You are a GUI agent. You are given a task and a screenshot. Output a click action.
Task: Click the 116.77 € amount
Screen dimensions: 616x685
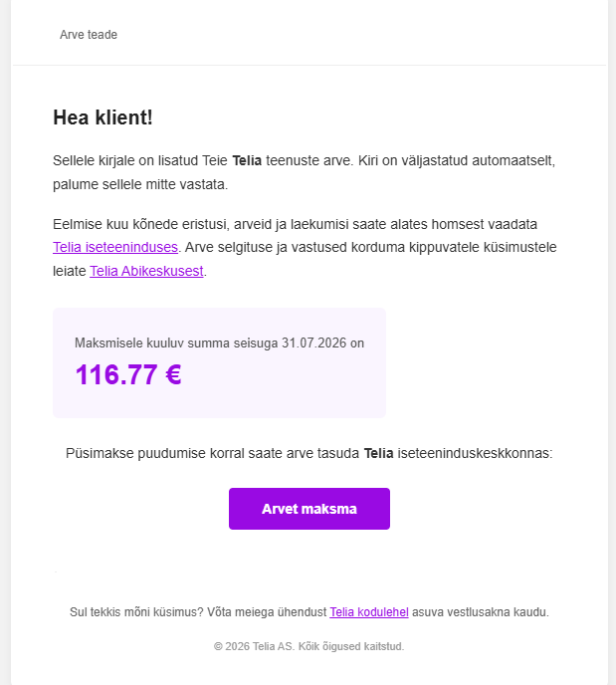pyautogui.click(x=128, y=374)
